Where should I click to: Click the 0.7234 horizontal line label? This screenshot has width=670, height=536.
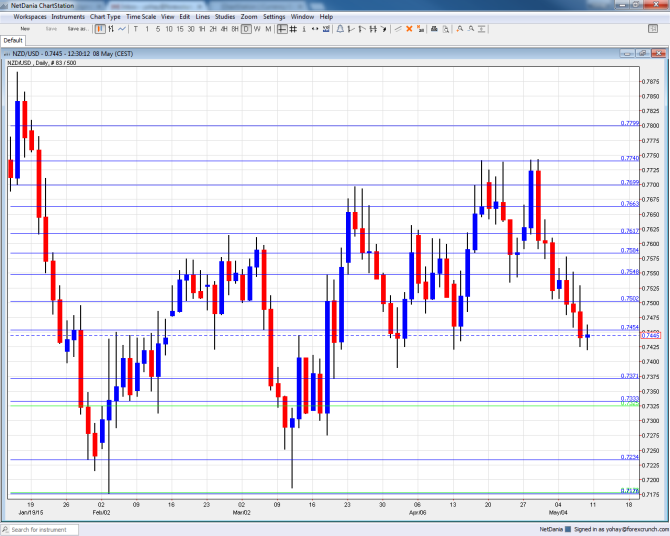[630, 457]
